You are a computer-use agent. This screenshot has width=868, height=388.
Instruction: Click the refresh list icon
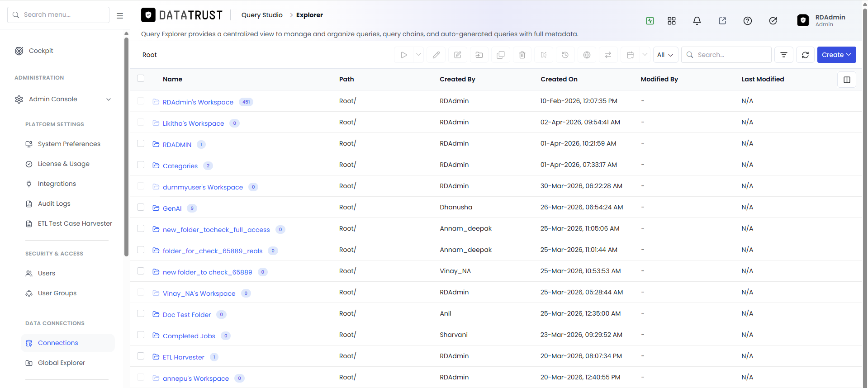806,55
